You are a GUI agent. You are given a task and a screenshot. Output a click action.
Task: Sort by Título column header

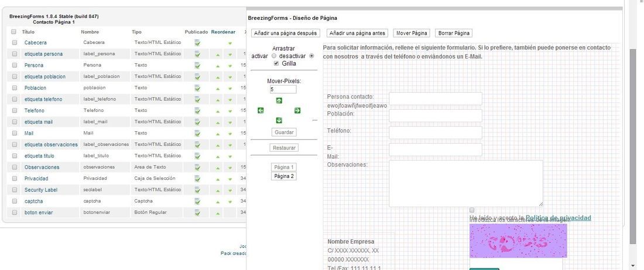(x=28, y=32)
